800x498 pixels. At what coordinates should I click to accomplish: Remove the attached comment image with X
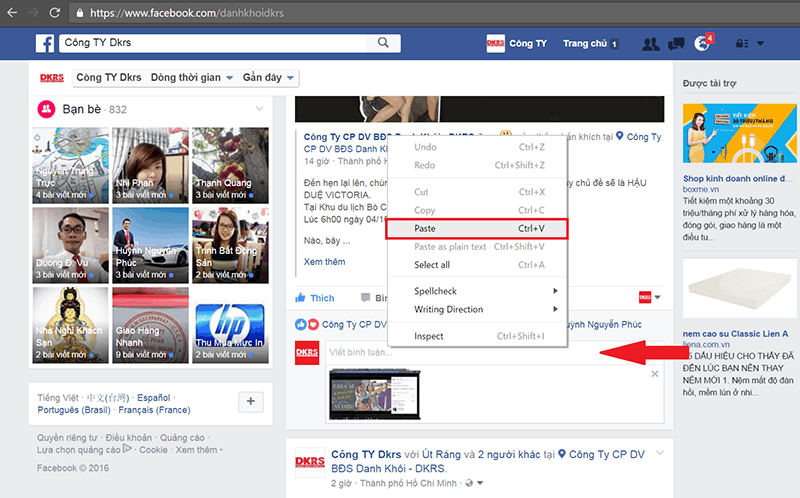click(x=655, y=374)
